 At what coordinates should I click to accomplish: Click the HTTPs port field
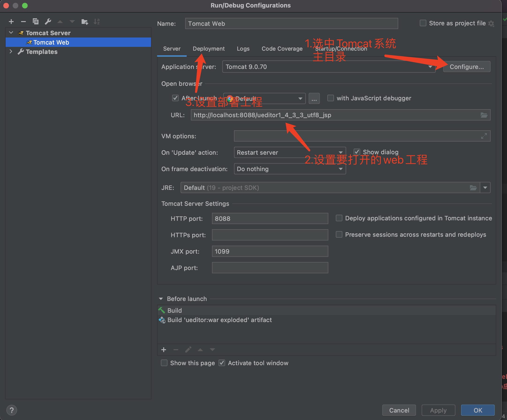(x=270, y=235)
